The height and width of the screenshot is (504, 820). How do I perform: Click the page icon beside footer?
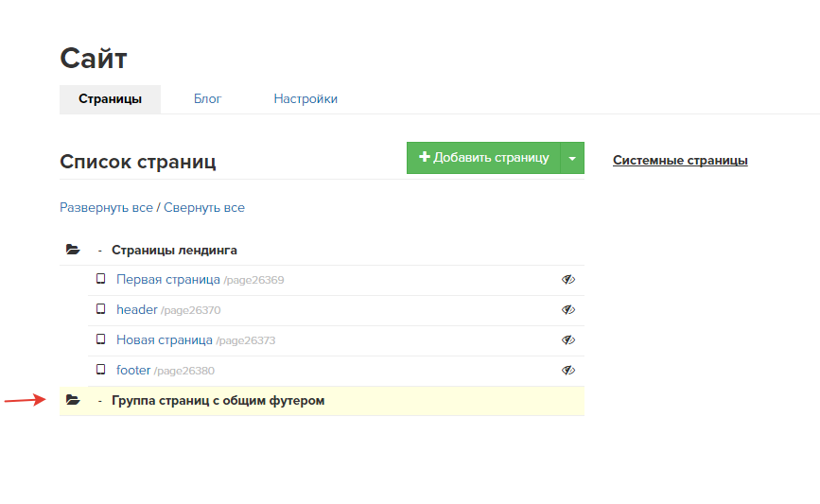pyautogui.click(x=100, y=370)
